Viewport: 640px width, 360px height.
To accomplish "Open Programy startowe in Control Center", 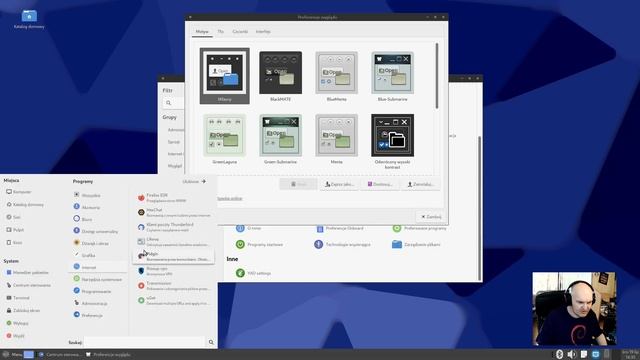I will point(260,244).
